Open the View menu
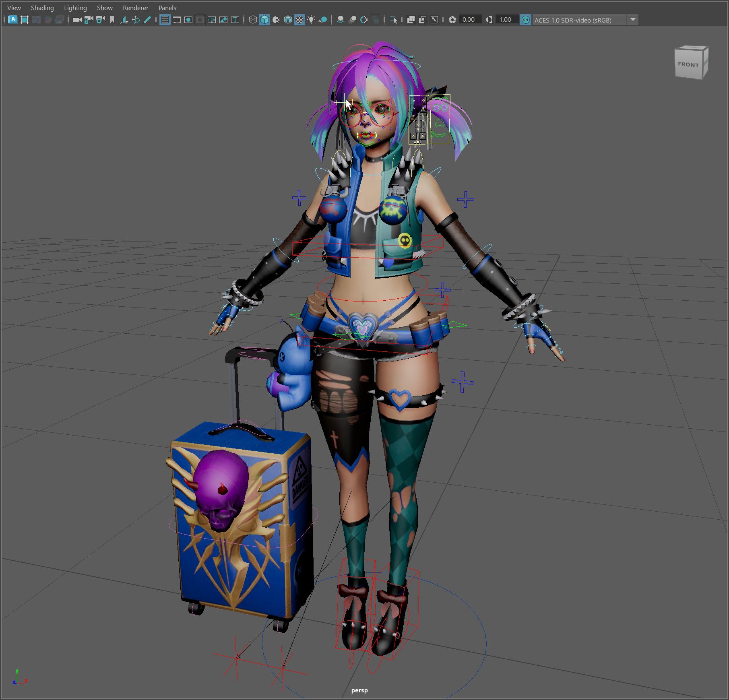Image resolution: width=729 pixels, height=700 pixels. tap(14, 8)
